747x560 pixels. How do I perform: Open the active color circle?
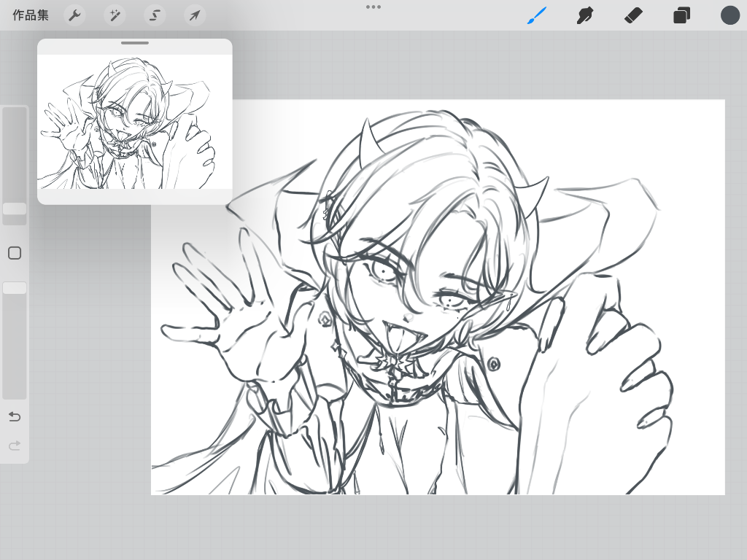730,15
